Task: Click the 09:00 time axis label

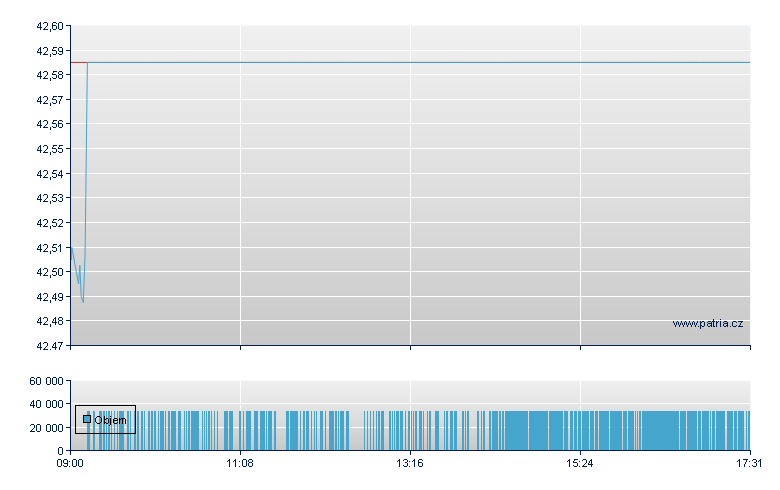Action: [x=70, y=464]
